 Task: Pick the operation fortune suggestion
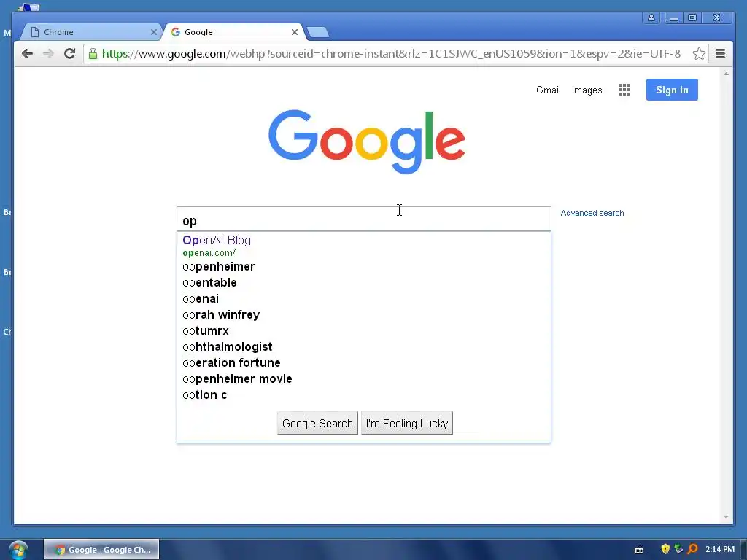tap(364, 363)
